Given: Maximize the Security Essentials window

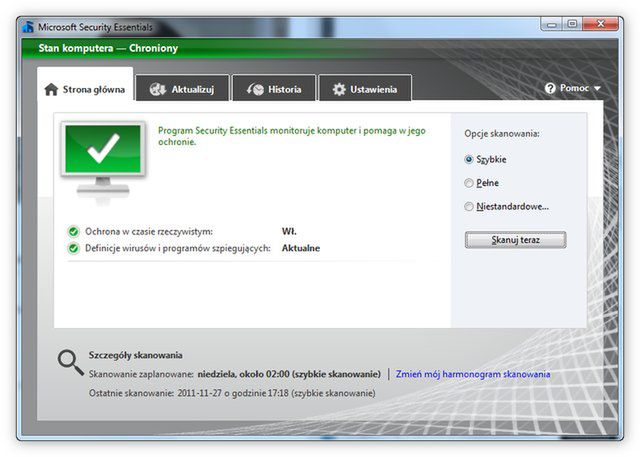Looking at the screenshot, I should point(572,24).
